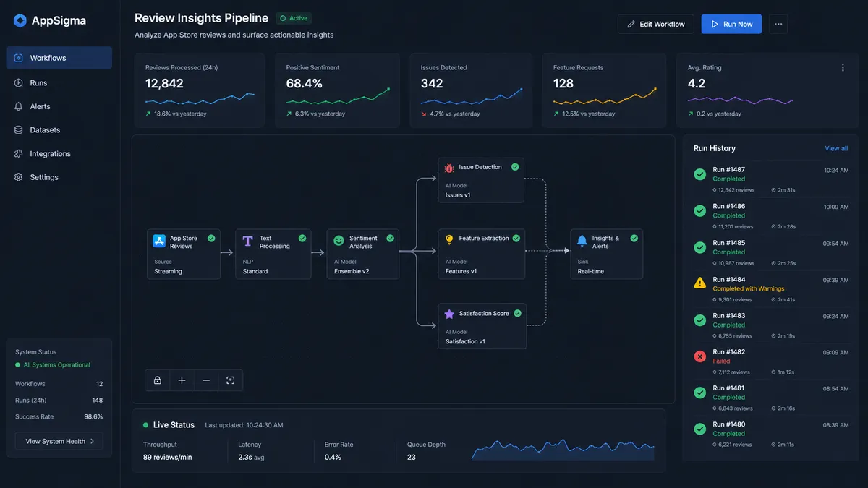
Task: Click the green check on Text Processing node
Action: click(302, 238)
